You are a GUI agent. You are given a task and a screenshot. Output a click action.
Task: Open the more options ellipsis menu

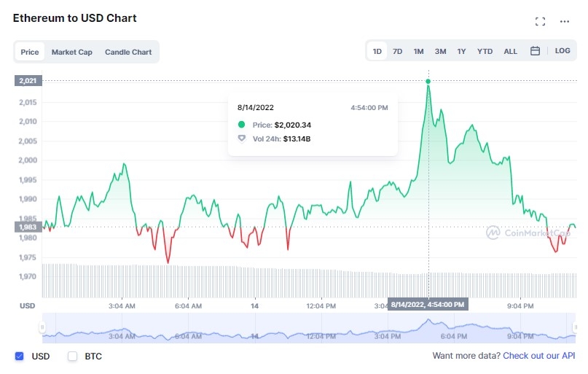pyautogui.click(x=565, y=21)
